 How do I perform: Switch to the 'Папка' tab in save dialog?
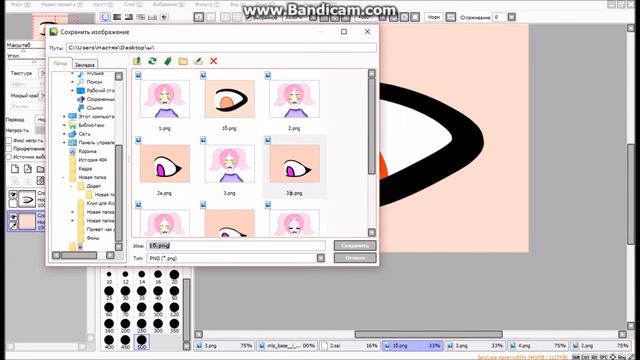tap(60, 64)
